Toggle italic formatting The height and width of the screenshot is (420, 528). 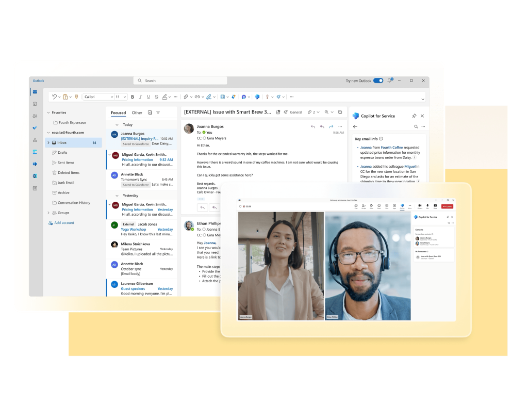coord(140,96)
